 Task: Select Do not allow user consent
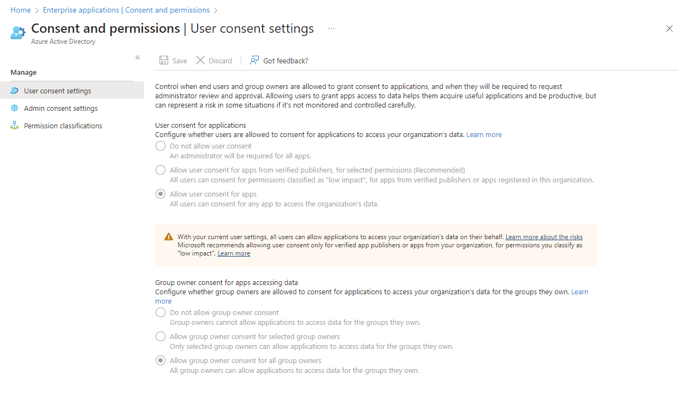161,146
